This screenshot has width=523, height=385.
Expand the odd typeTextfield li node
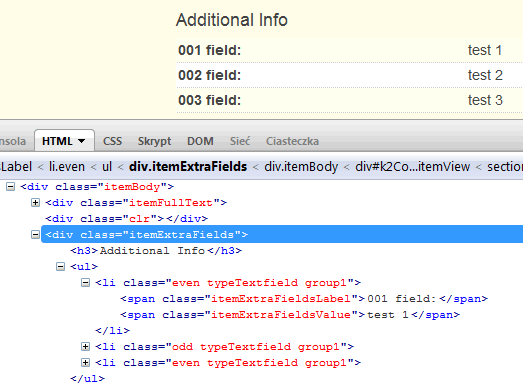85,347
